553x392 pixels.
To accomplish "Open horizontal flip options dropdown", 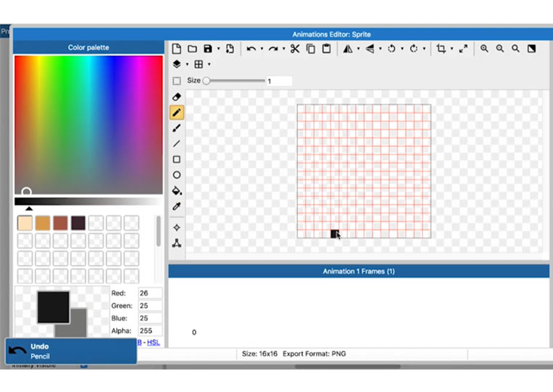I will [x=358, y=49].
